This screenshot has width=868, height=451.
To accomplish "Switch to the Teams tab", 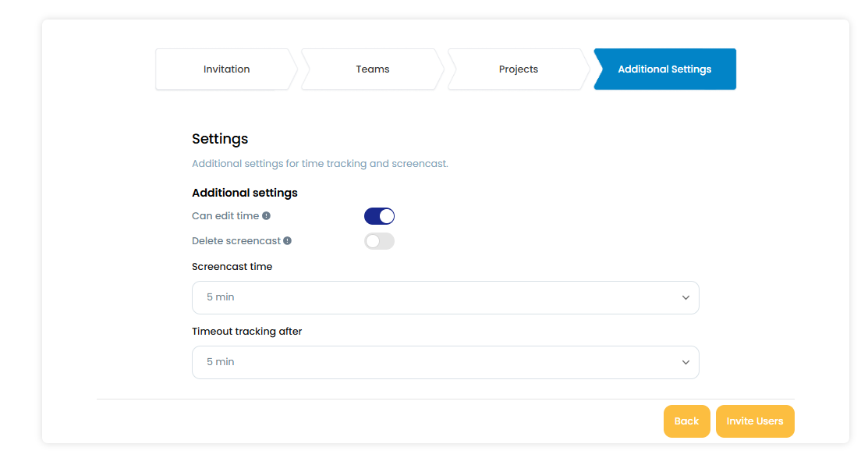I will point(372,69).
